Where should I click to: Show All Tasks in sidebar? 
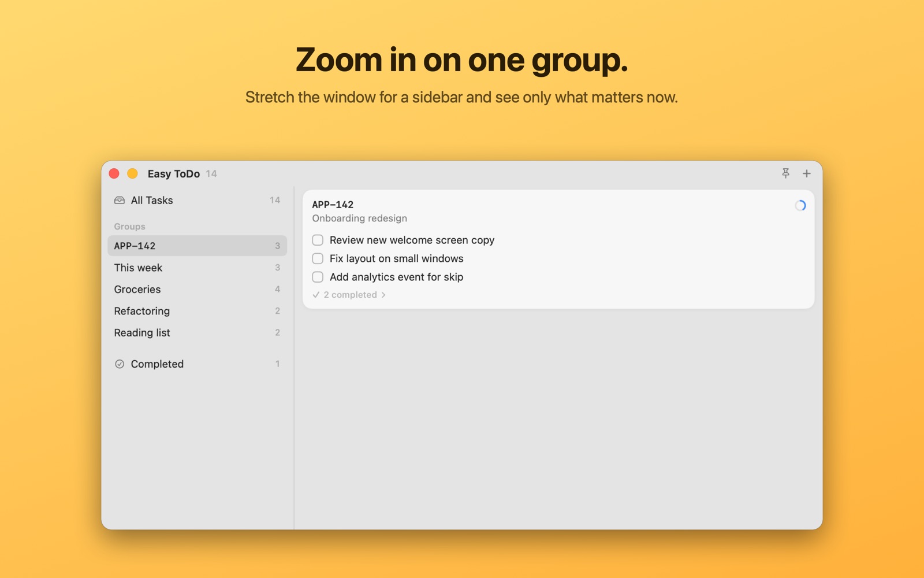point(197,200)
